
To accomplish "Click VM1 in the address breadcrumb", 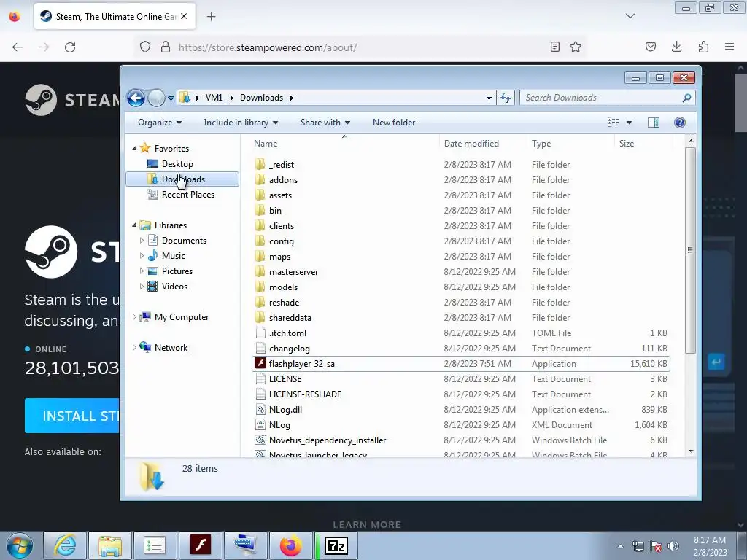I will [214, 98].
